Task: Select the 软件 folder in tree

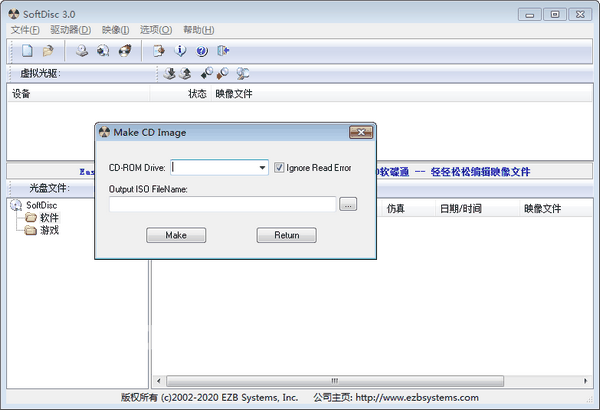Action: (x=49, y=218)
